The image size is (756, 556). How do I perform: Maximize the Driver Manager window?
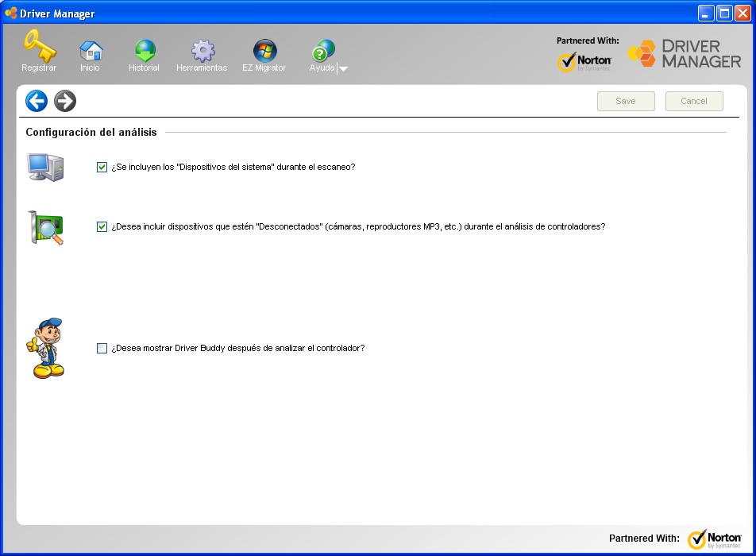(724, 13)
